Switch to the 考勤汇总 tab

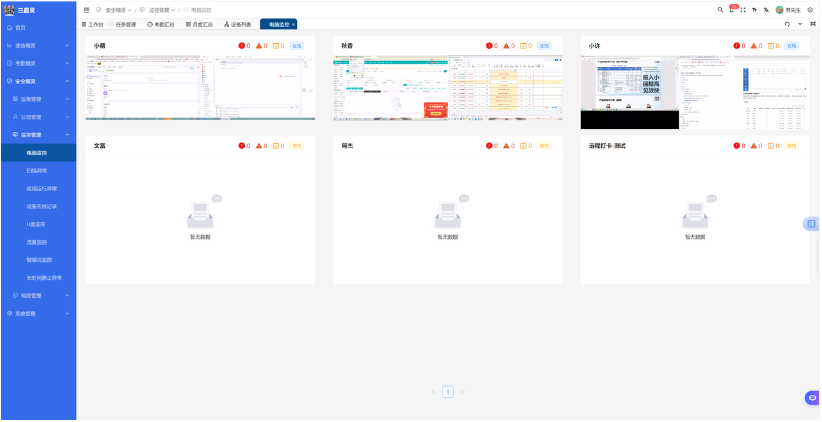161,24
